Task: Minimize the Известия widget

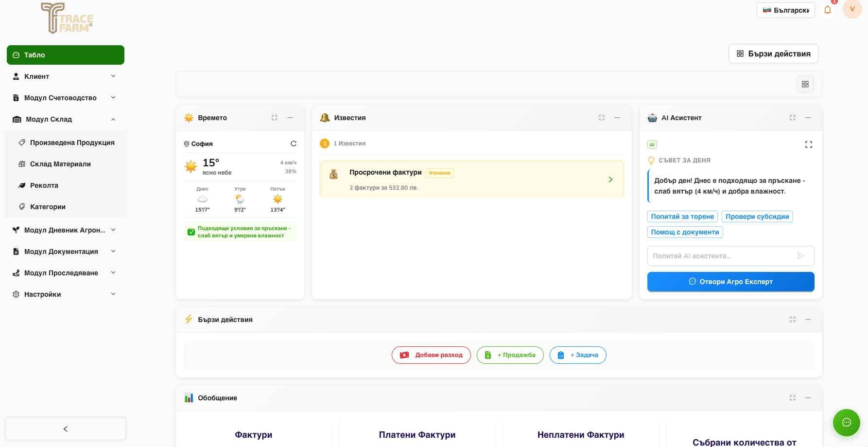Action: [x=617, y=117]
